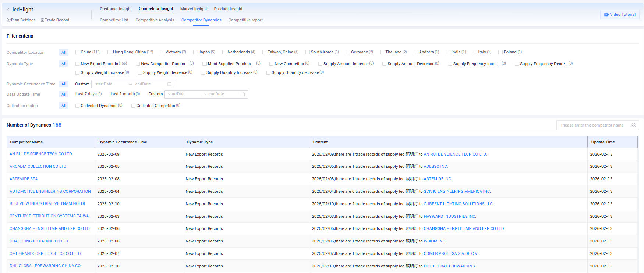Open Competitor Dynamics sub-tab
The image size is (644, 273).
201,20
